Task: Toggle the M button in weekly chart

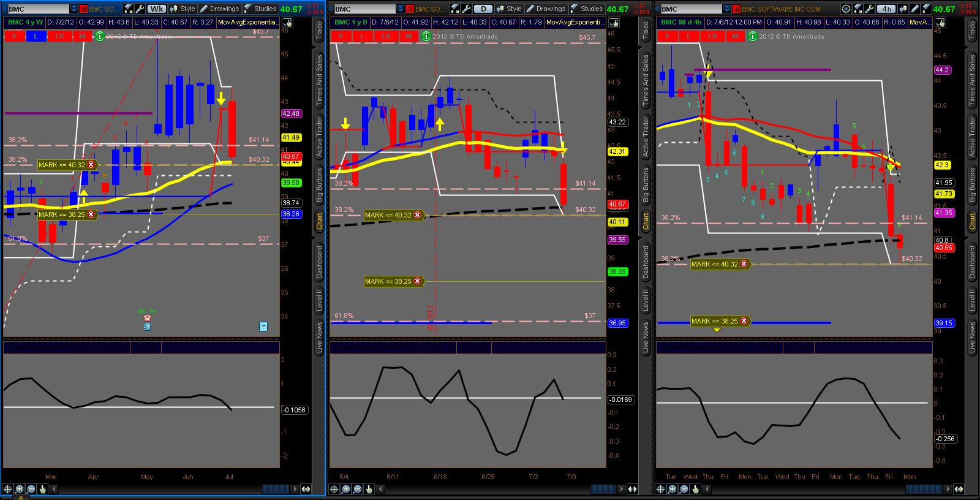Action: (82, 36)
